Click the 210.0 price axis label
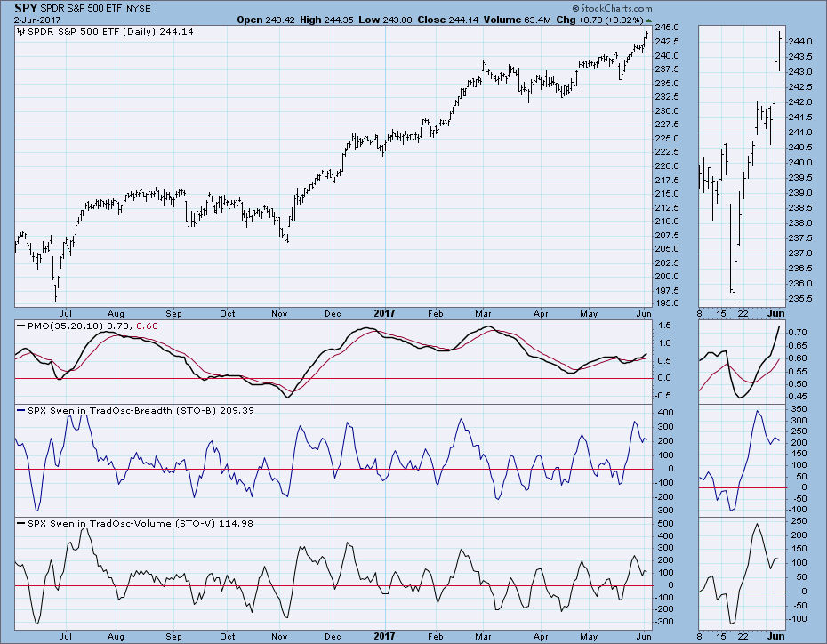 pyautogui.click(x=668, y=221)
